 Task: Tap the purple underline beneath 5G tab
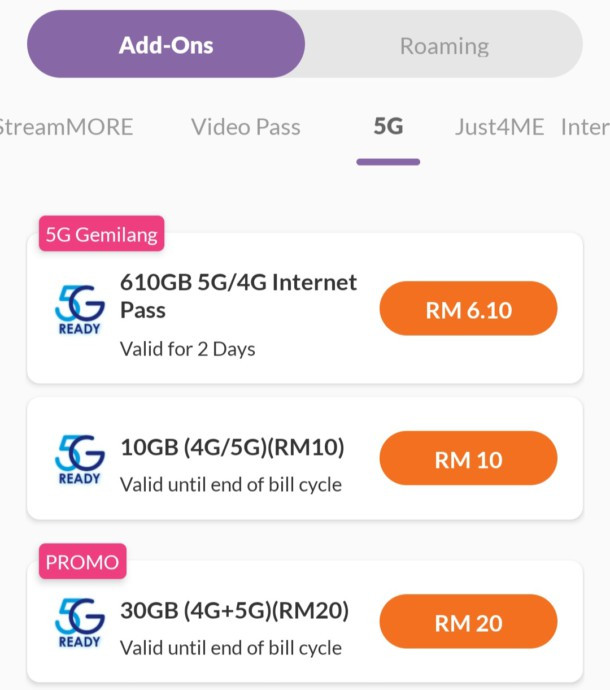pyautogui.click(x=388, y=161)
